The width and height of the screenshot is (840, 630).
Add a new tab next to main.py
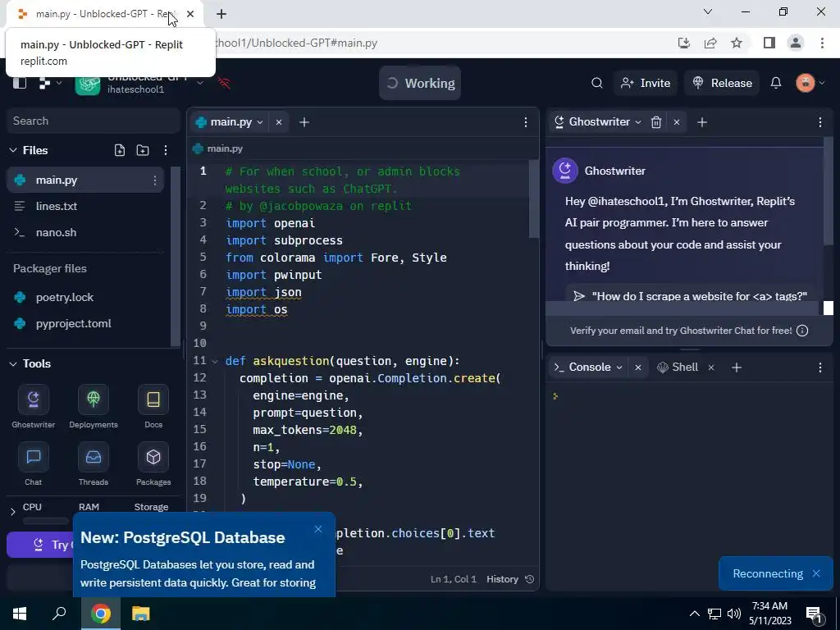point(304,122)
